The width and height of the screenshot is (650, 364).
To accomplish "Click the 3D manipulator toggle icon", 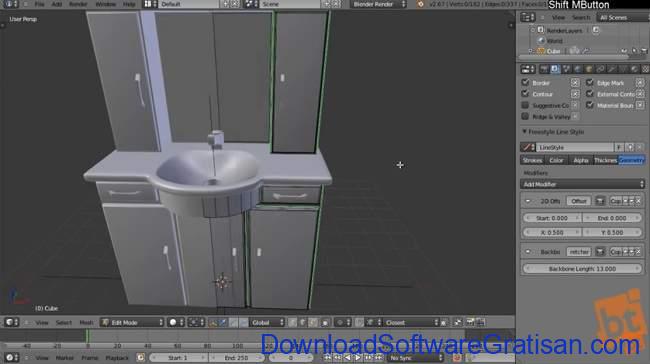I will [213, 322].
